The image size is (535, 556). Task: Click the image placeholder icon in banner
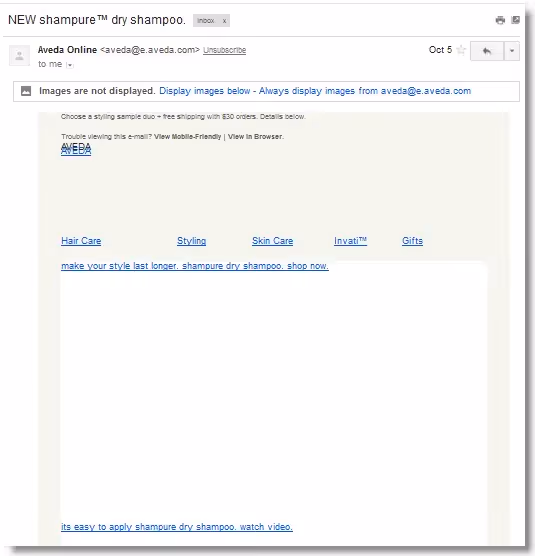[26, 91]
